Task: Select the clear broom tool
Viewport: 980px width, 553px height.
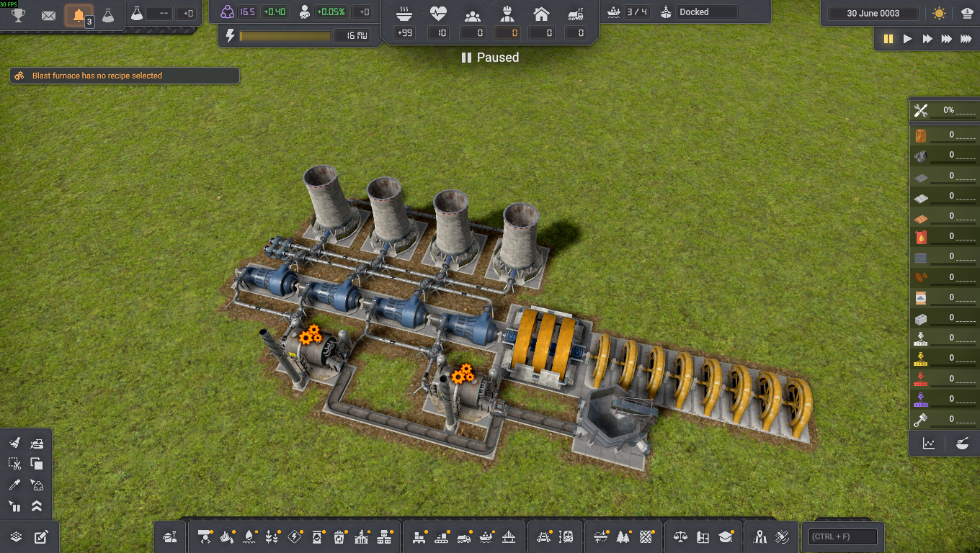Action: click(x=15, y=444)
